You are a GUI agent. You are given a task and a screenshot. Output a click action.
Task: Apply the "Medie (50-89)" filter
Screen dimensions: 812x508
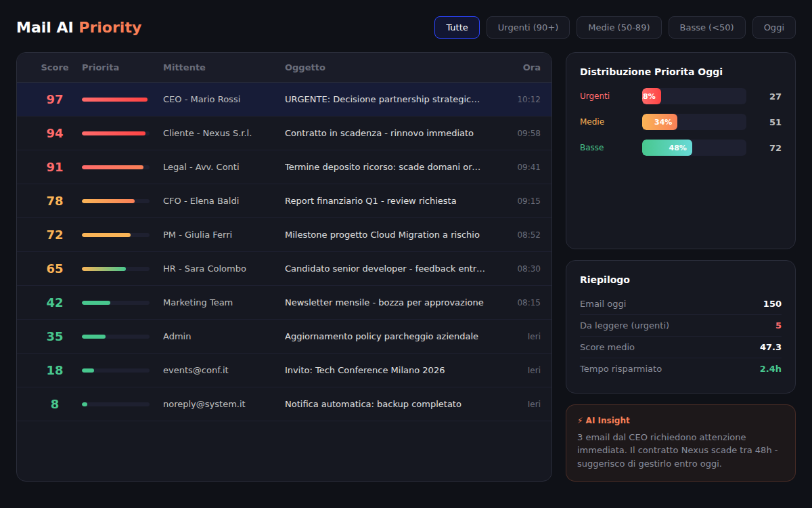click(618, 27)
